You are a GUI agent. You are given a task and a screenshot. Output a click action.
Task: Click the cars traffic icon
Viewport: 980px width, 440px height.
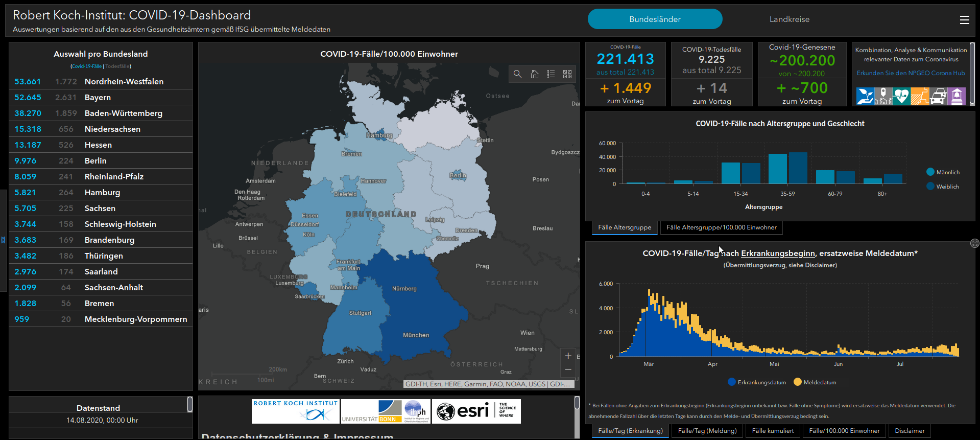[x=938, y=96]
